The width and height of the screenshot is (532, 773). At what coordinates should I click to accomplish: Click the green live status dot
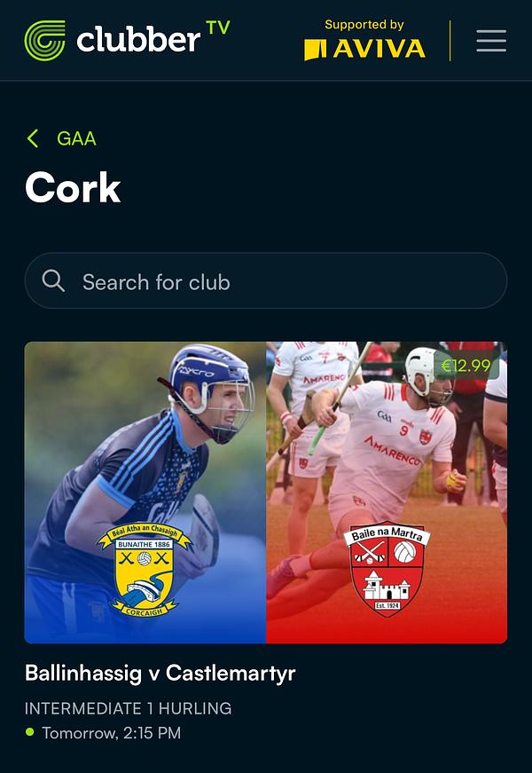coord(30,732)
